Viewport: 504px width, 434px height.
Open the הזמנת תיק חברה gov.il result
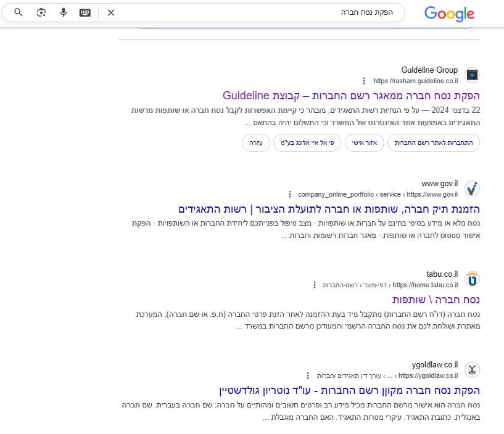(x=329, y=209)
